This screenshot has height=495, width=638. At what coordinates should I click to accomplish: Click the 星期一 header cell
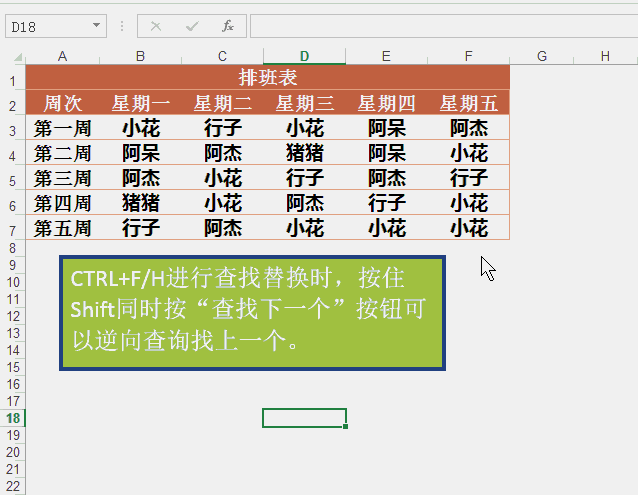[140, 103]
